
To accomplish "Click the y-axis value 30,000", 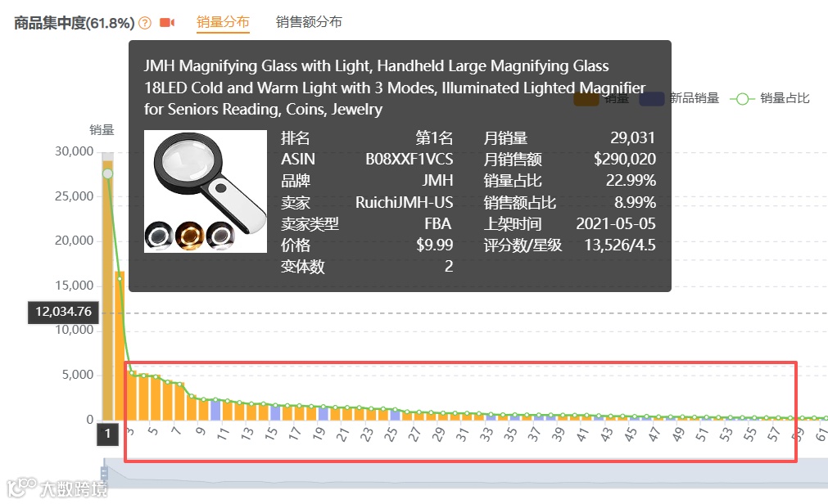I will 74,151.
